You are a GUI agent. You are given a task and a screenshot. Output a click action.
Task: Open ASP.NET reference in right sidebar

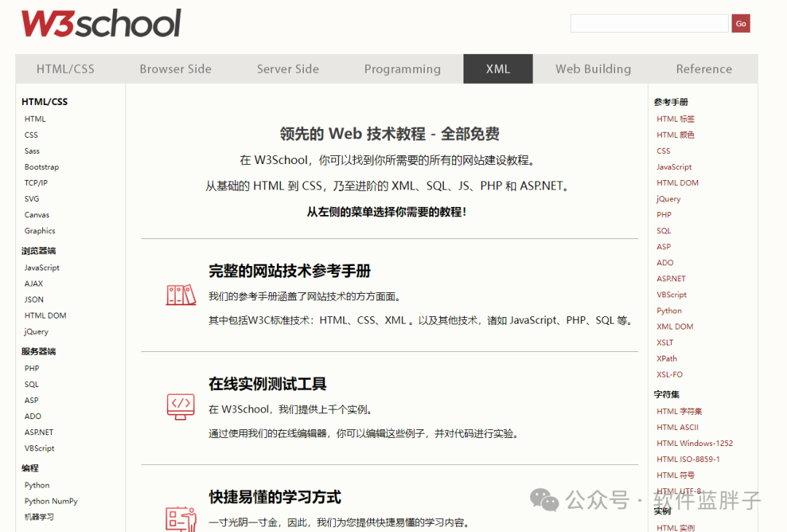(671, 278)
